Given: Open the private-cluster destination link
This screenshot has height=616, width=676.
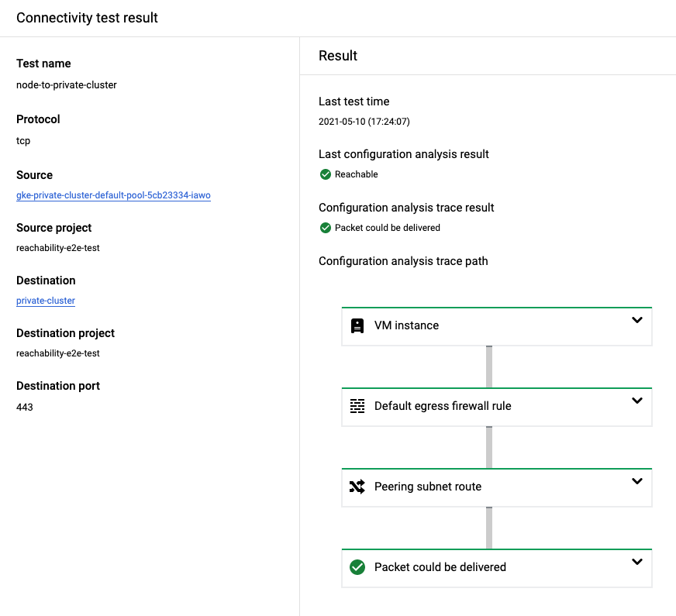Looking at the screenshot, I should point(45,301).
